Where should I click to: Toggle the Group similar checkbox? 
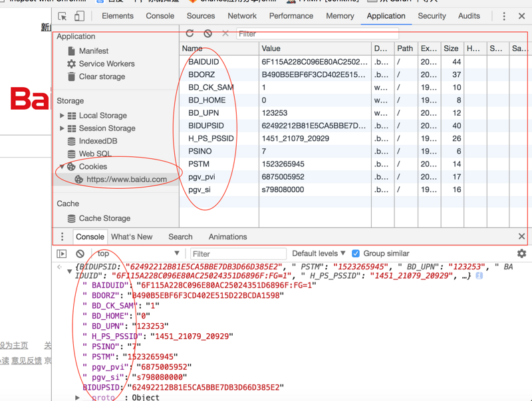356,253
